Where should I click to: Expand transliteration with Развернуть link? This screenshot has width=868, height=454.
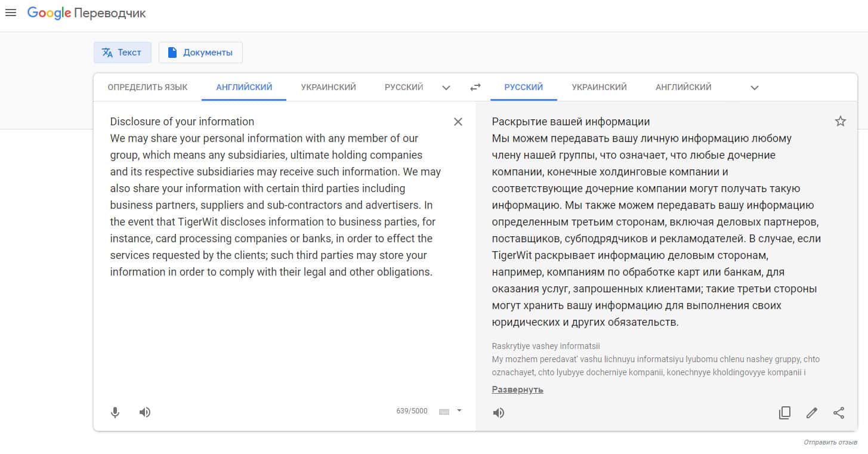(x=517, y=390)
